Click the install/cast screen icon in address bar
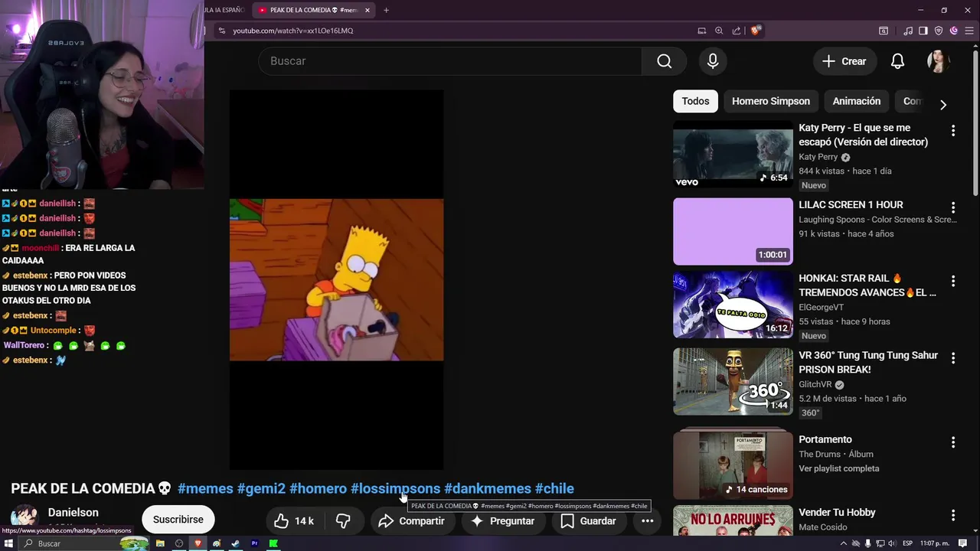 coord(701,31)
